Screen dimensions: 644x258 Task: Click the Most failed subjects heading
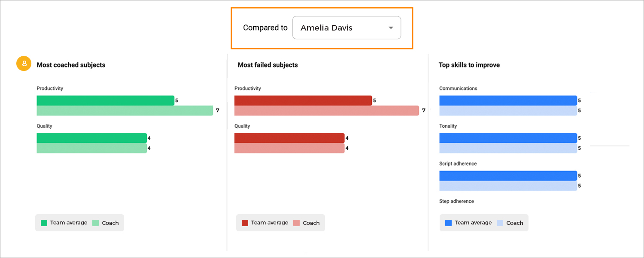(267, 65)
